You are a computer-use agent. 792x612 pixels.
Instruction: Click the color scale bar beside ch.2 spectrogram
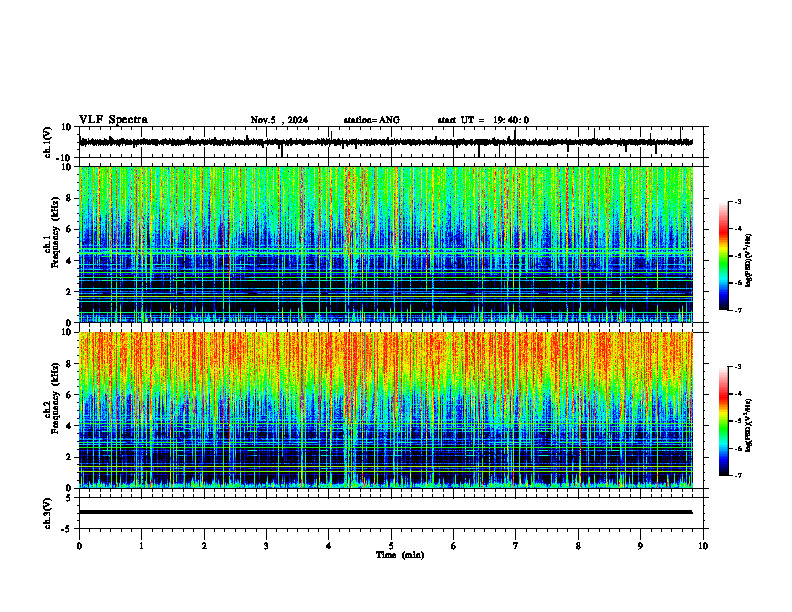724,421
